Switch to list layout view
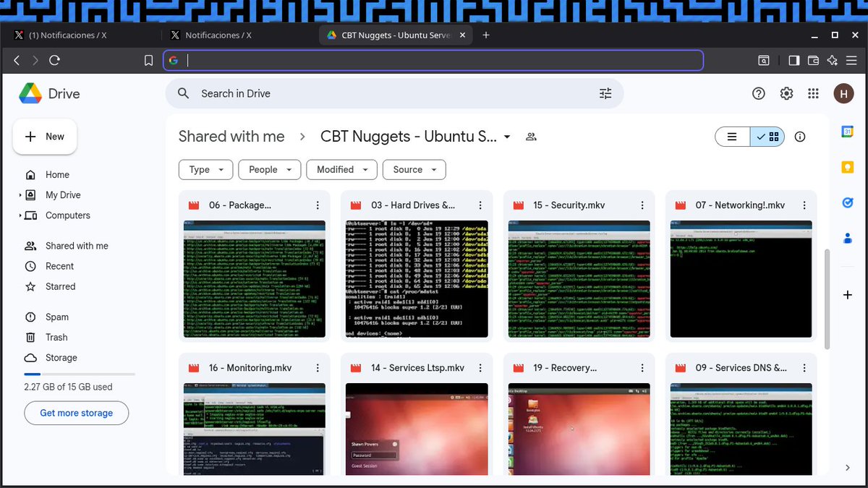This screenshot has height=488, width=868. tap(732, 137)
